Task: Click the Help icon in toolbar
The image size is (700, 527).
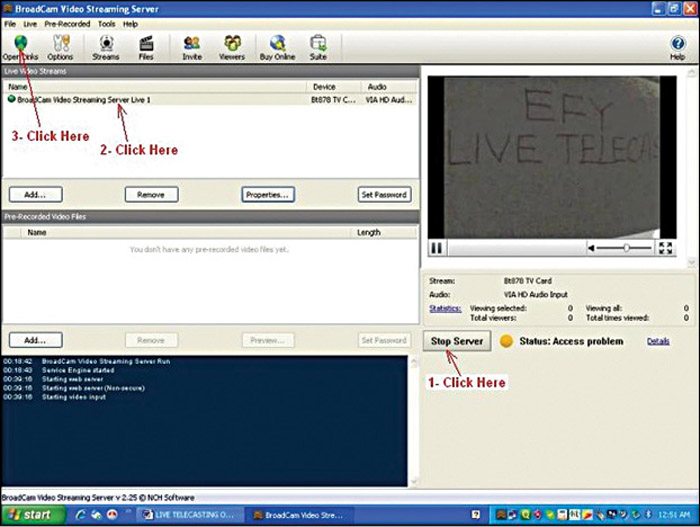Action: 677,46
